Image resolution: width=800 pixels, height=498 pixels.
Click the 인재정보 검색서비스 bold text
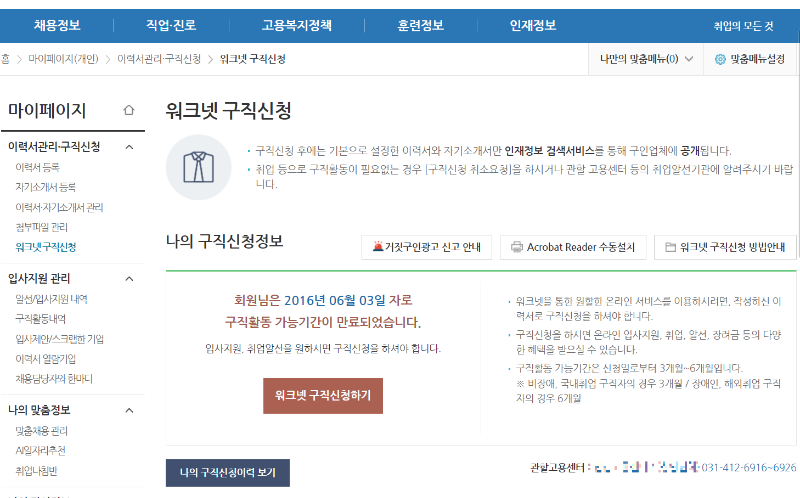[x=549, y=151]
